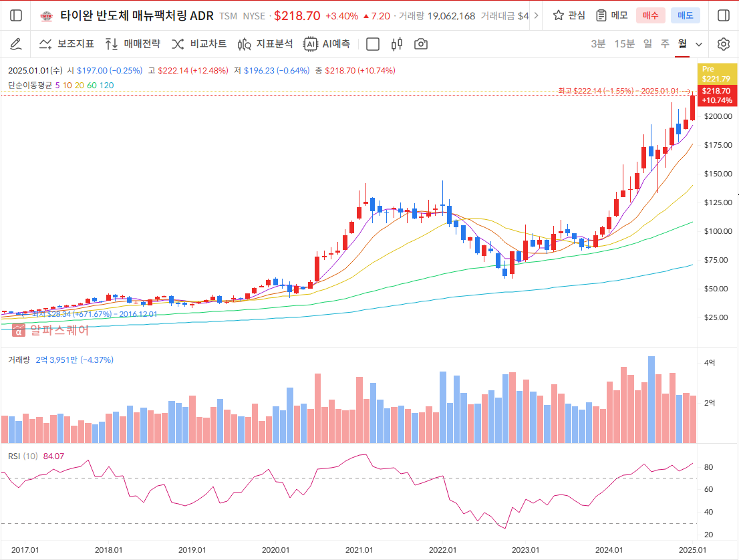Click the 거래량 volume label
This screenshot has width=739, height=560.
point(19,360)
